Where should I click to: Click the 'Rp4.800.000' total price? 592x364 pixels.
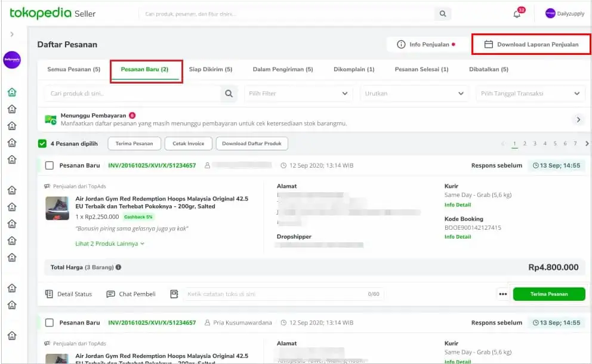tap(553, 267)
